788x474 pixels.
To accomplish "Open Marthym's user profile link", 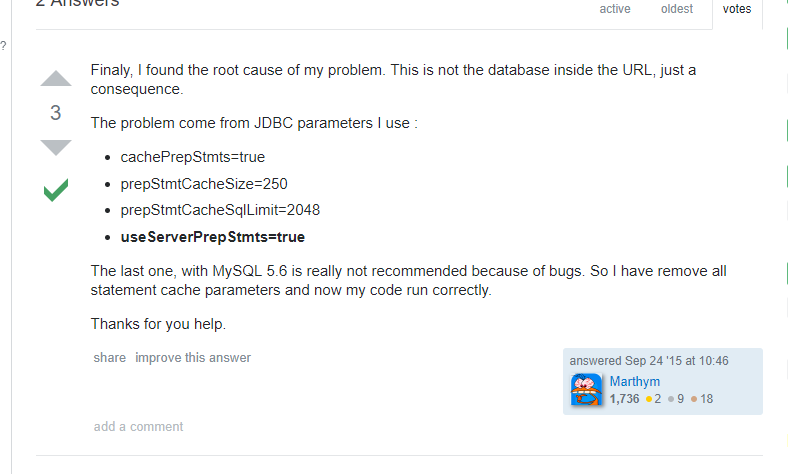I will click(634, 382).
